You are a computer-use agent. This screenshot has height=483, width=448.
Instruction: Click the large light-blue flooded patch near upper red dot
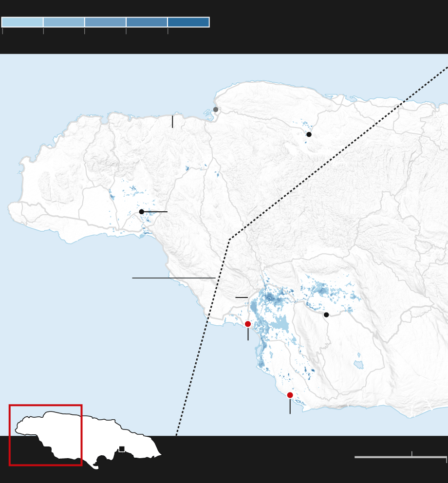[279, 324]
